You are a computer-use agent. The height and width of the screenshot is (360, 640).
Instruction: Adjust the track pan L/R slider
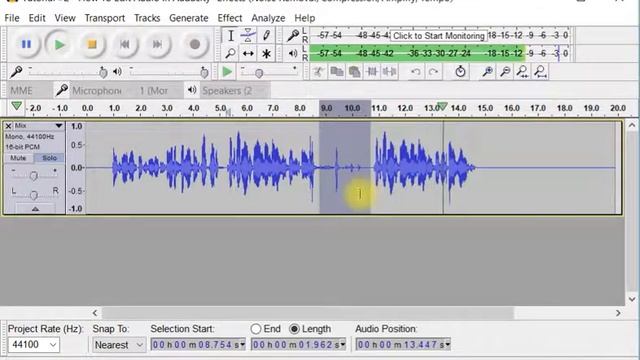pyautogui.click(x=34, y=195)
